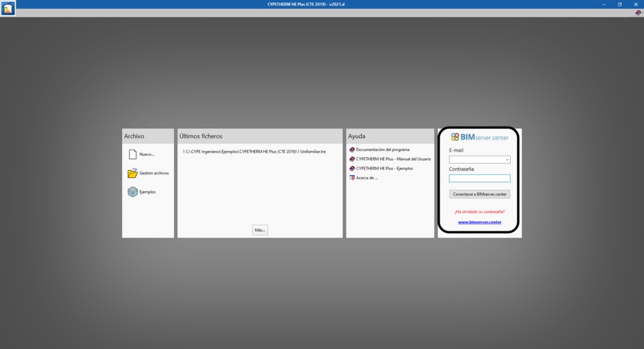
Task: Restore down the CYPETHERM window
Action: [x=619, y=4]
